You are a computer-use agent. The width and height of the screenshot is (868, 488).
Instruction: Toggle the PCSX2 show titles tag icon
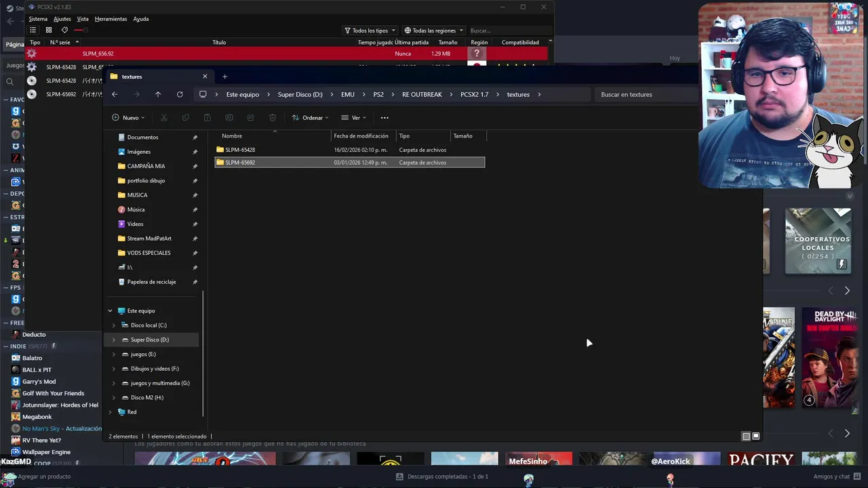point(64,30)
